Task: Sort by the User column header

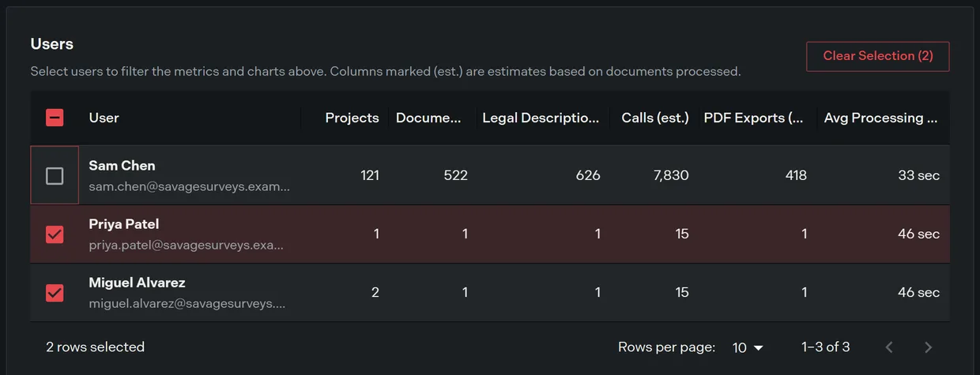Action: [104, 118]
